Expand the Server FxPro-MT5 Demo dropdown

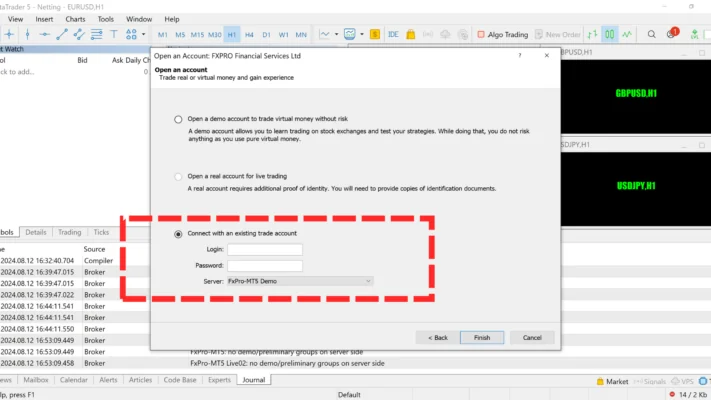point(368,282)
